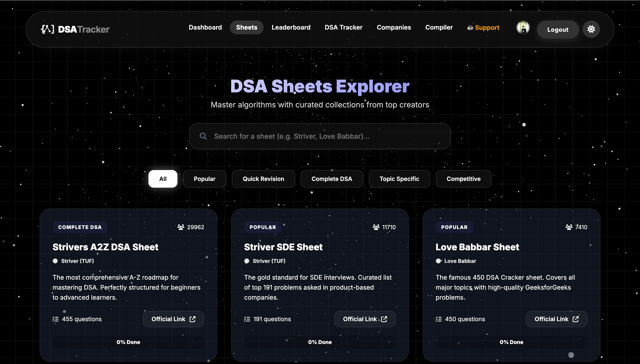Click the 11710 followers count

[389, 227]
